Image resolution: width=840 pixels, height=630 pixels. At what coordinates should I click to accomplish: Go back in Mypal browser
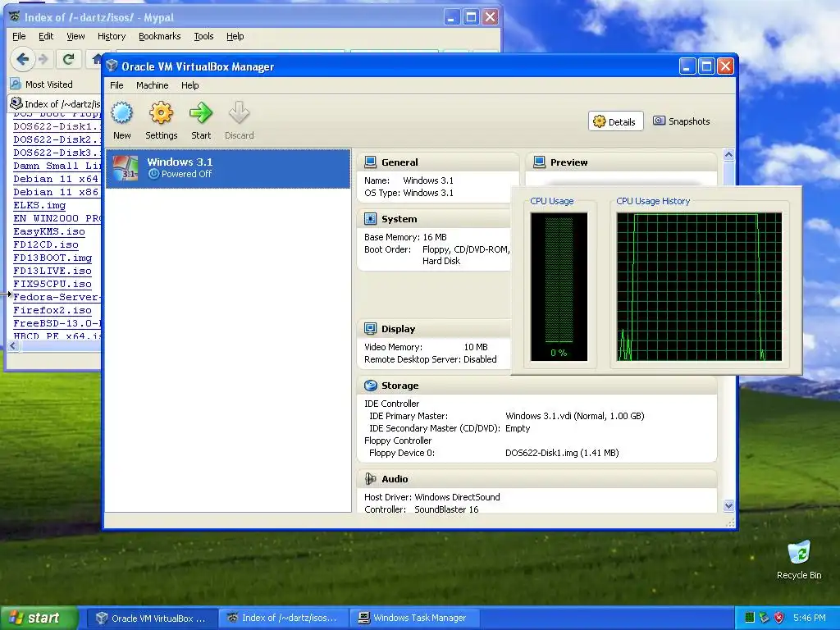pos(22,59)
